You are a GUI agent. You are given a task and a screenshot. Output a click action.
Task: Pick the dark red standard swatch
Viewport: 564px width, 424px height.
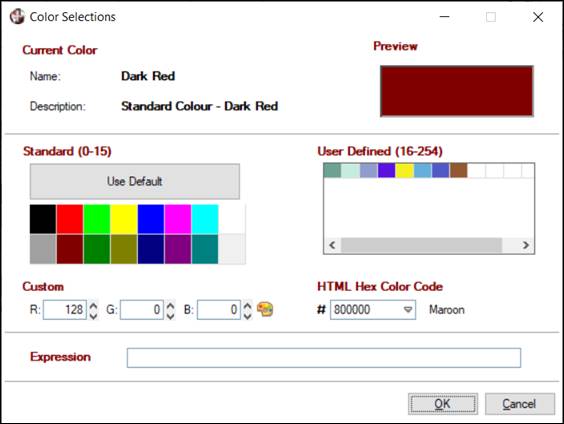pyautogui.click(x=70, y=249)
